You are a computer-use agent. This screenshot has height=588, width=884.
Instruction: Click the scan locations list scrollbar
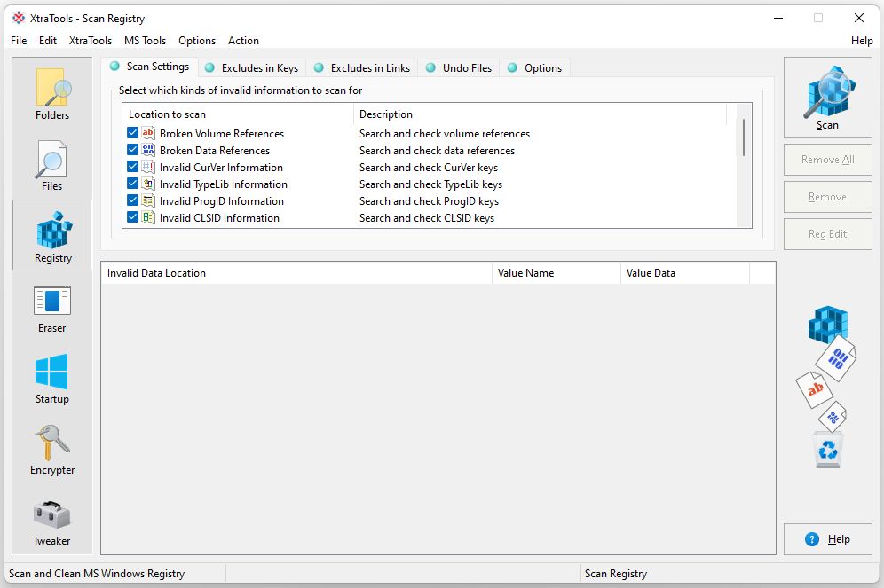744,137
